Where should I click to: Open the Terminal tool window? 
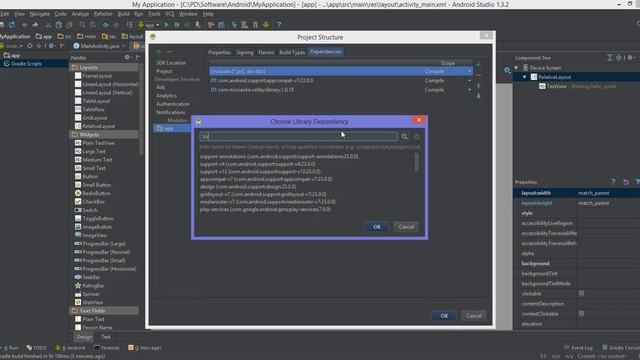point(106,348)
